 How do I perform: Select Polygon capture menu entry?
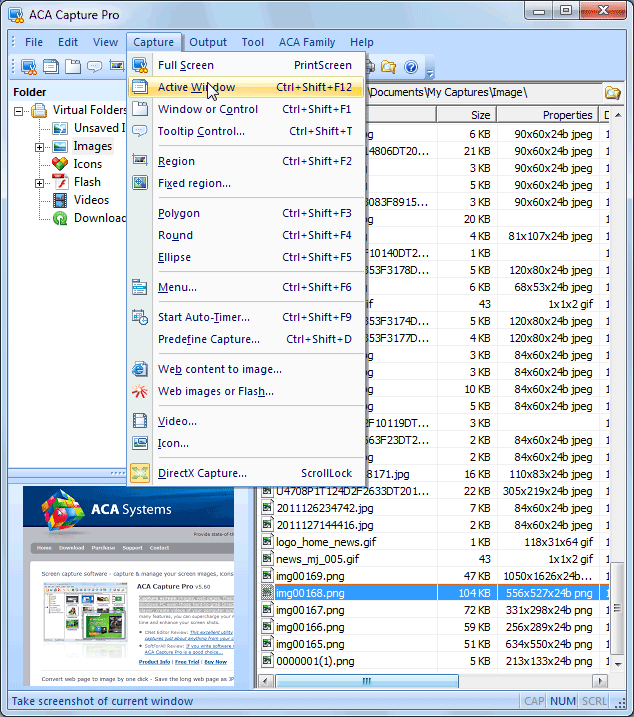pyautogui.click(x=179, y=213)
